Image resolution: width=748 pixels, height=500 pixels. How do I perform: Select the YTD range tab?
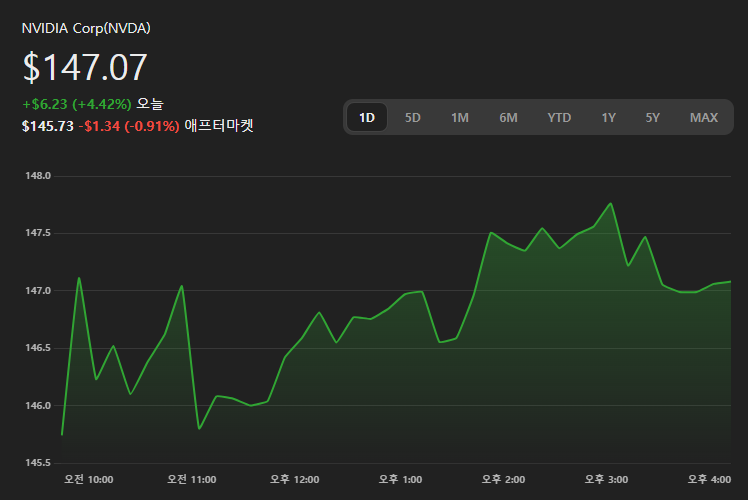[x=559, y=117]
